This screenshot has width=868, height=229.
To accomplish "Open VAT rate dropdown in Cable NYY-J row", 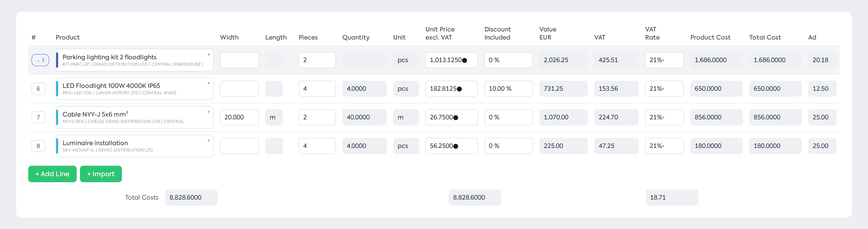I will click(x=664, y=117).
